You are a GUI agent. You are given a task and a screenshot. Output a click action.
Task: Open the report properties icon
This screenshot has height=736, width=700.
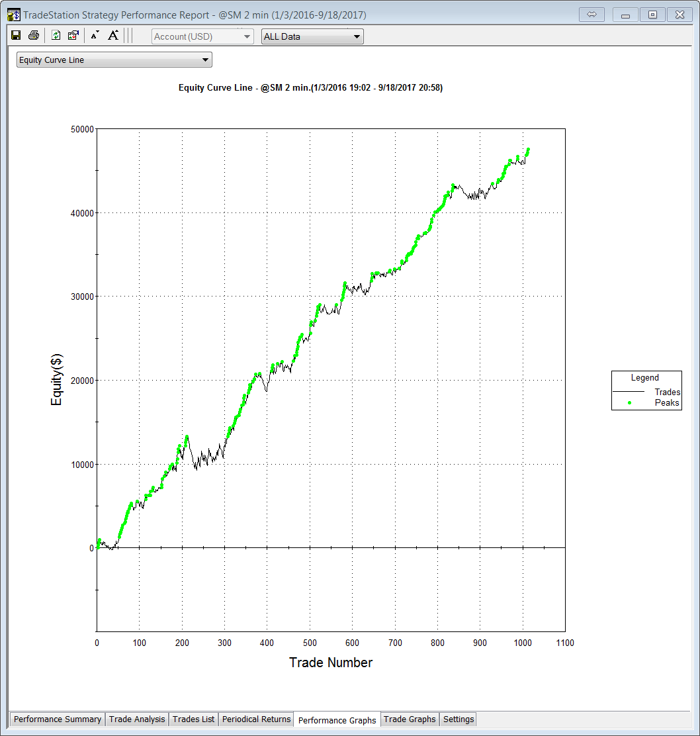[73, 36]
